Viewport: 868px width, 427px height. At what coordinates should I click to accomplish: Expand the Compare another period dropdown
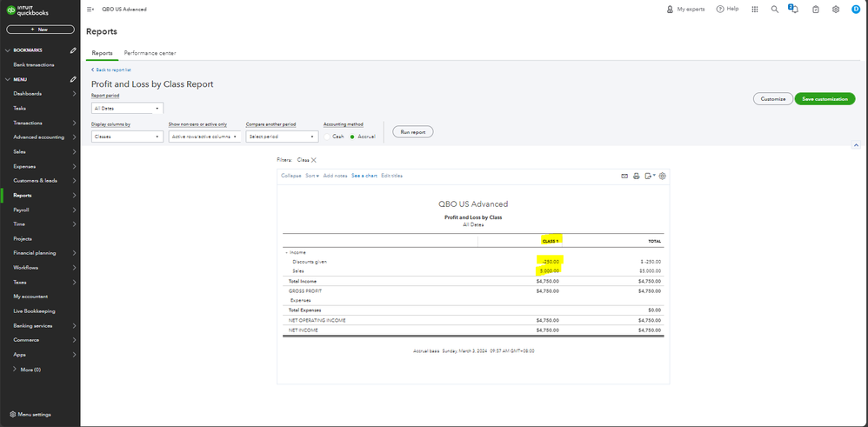tap(281, 137)
